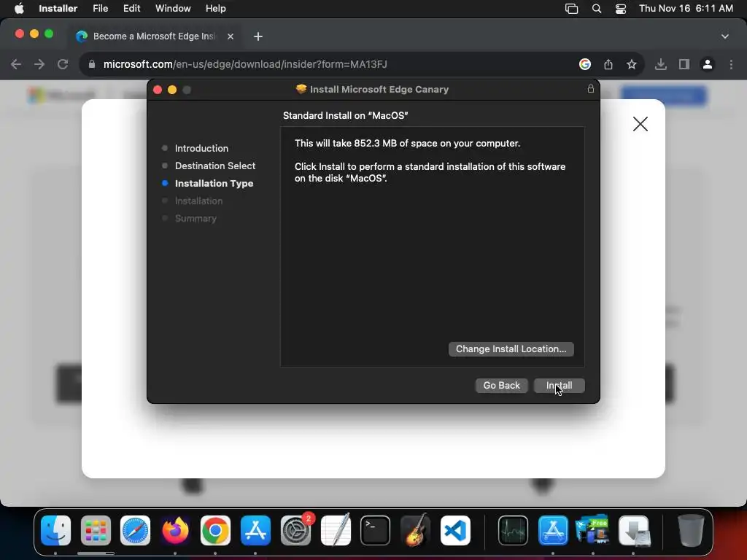Open the App Store next to Chrome in the Dock
This screenshot has width=747, height=560.
tap(255, 530)
